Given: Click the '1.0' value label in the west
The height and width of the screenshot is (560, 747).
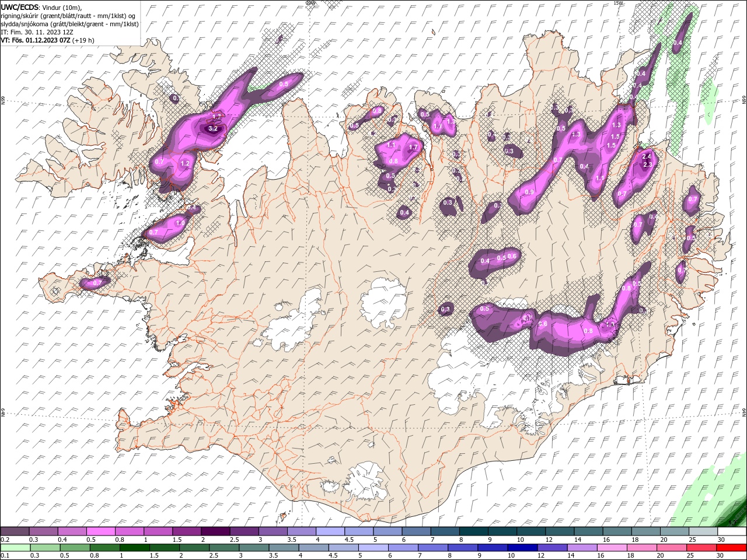Looking at the screenshot, I should (180, 223).
